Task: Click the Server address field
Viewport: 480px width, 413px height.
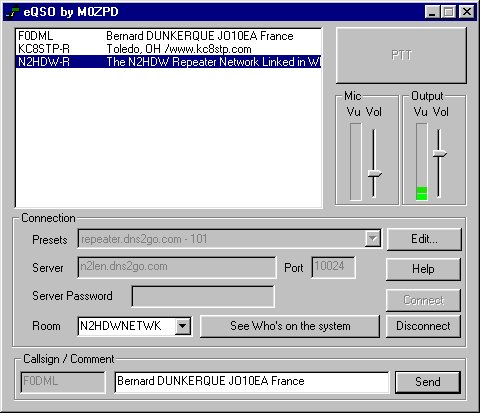Action: coord(177,267)
